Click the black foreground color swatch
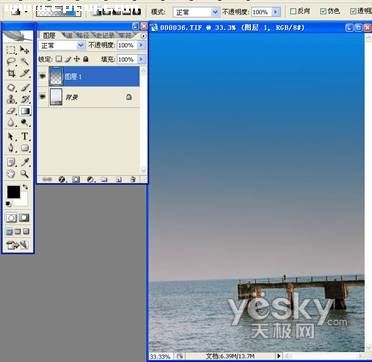The height and width of the screenshot is (362, 372). pos(14,192)
